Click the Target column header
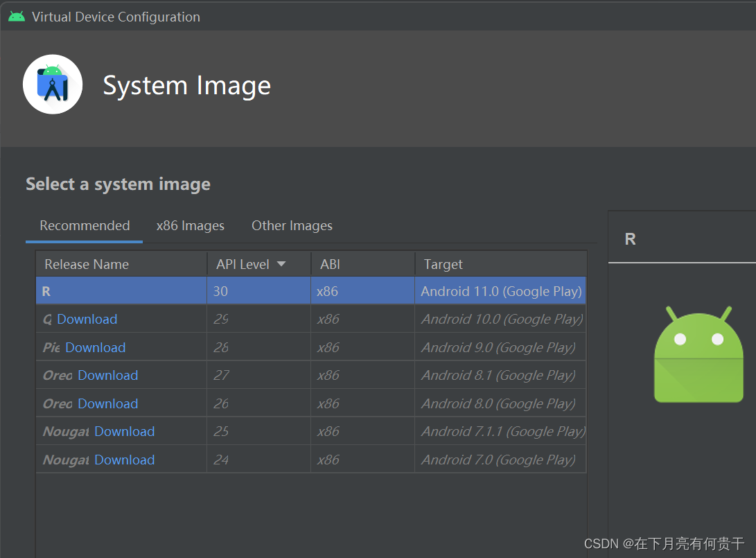Viewport: 756px width, 558px height. [500, 264]
